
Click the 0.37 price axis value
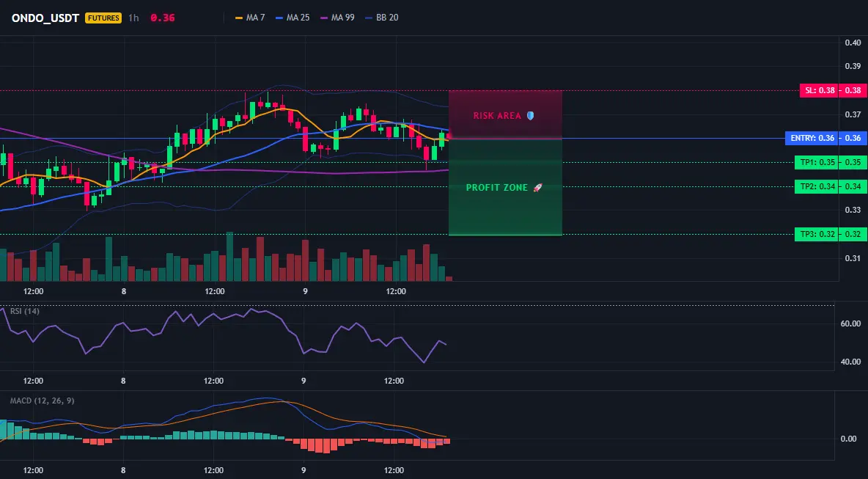pyautogui.click(x=853, y=114)
